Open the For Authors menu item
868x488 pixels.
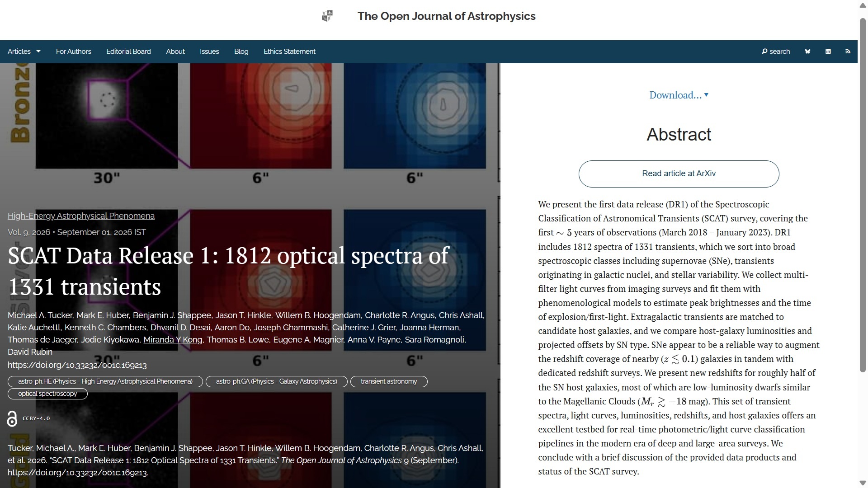[x=74, y=52]
